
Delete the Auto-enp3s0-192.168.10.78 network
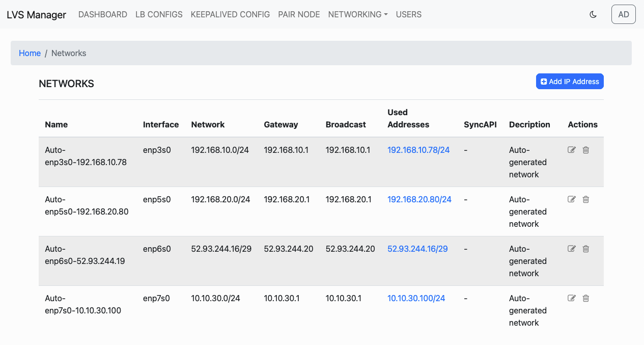click(586, 150)
